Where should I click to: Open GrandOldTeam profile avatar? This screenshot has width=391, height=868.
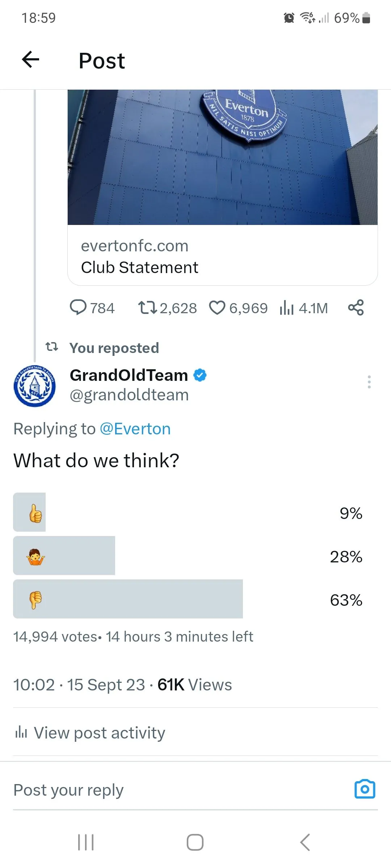tap(35, 386)
